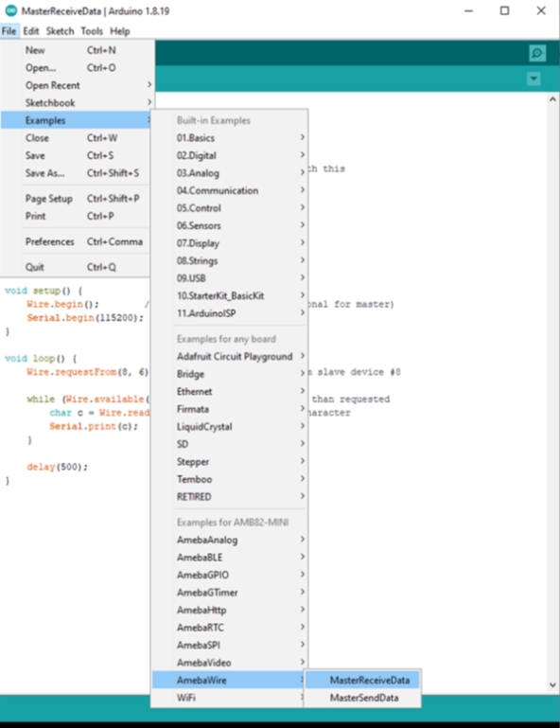Choose Save As... in the File menu

click(77, 173)
